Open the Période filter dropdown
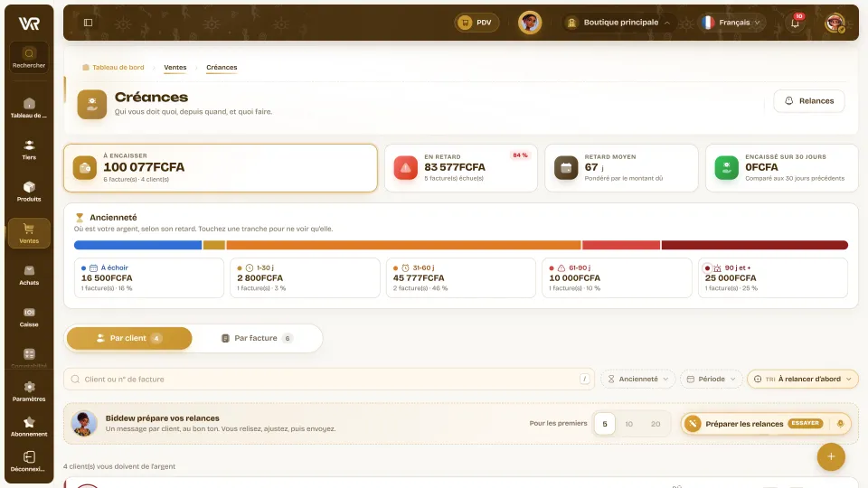868x488 pixels. [x=711, y=379]
